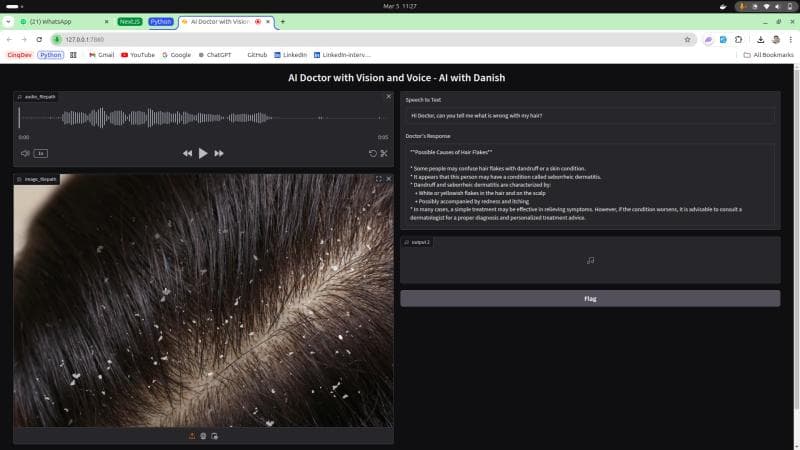This screenshot has width=800, height=450.
Task: Remove the uploaded hair image
Action: [x=389, y=179]
